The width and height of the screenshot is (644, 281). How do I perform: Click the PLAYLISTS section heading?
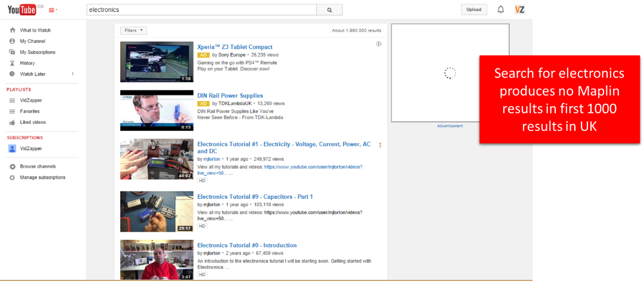click(18, 89)
